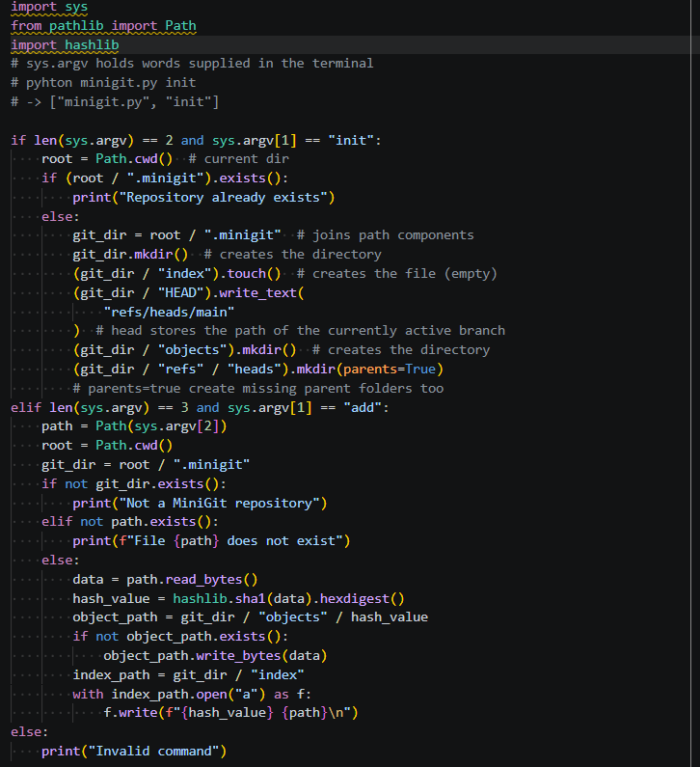Viewport: 700px width, 767px height.
Task: Click the 'pyhton minigit.py init' comment
Action: coord(103,83)
